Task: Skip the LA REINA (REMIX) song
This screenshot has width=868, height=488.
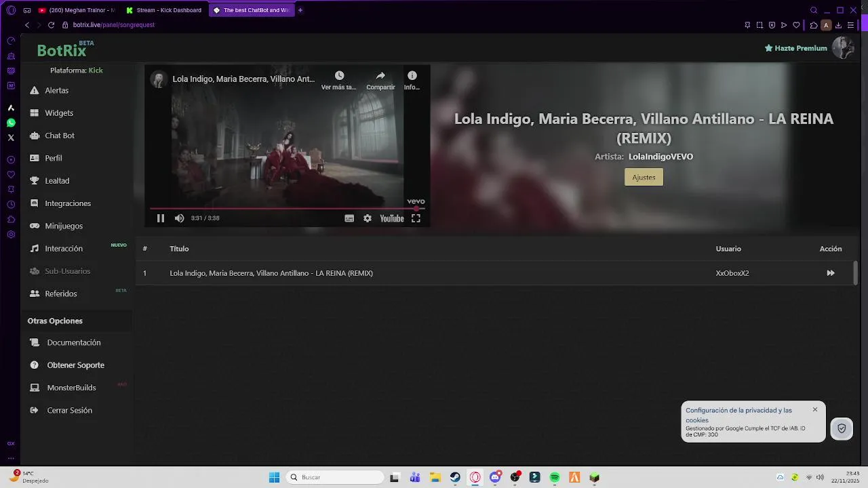Action: (x=831, y=273)
